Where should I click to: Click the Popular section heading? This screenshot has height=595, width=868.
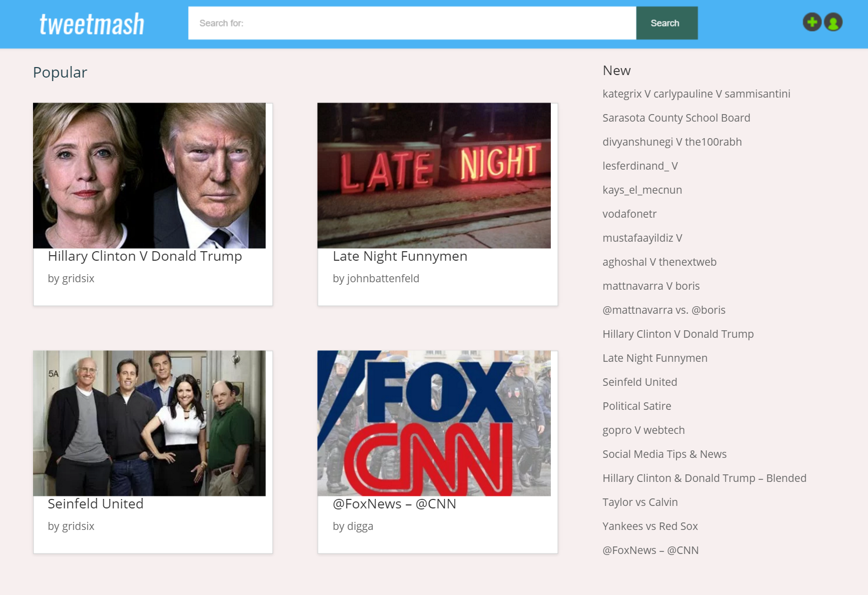click(x=60, y=73)
